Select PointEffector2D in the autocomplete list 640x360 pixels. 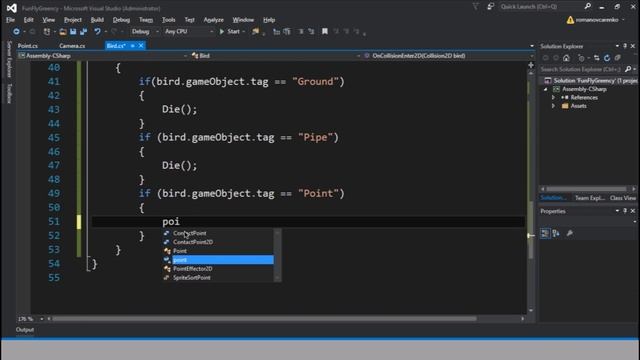point(218,269)
